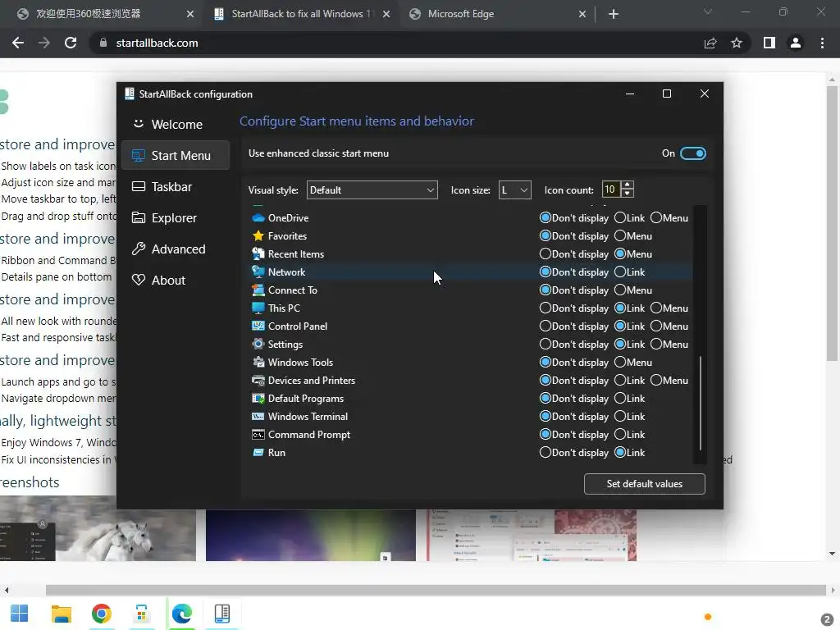Click the Icon count number field
The image size is (840, 630).
[x=611, y=189]
